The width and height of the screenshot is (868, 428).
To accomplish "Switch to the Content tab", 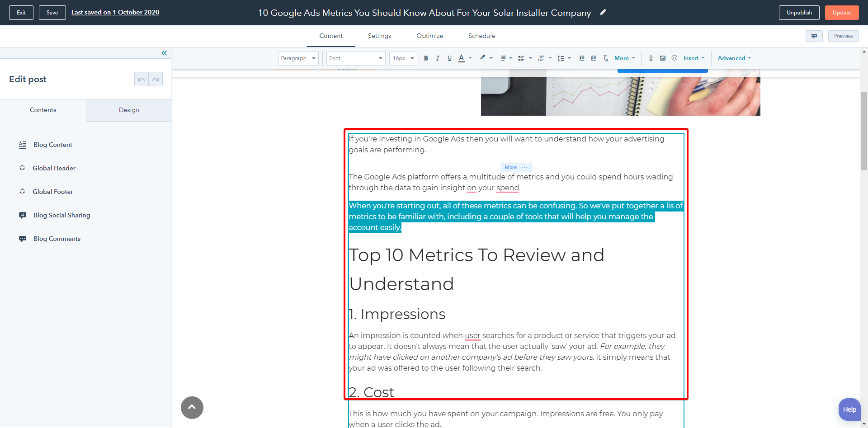I will tap(331, 36).
